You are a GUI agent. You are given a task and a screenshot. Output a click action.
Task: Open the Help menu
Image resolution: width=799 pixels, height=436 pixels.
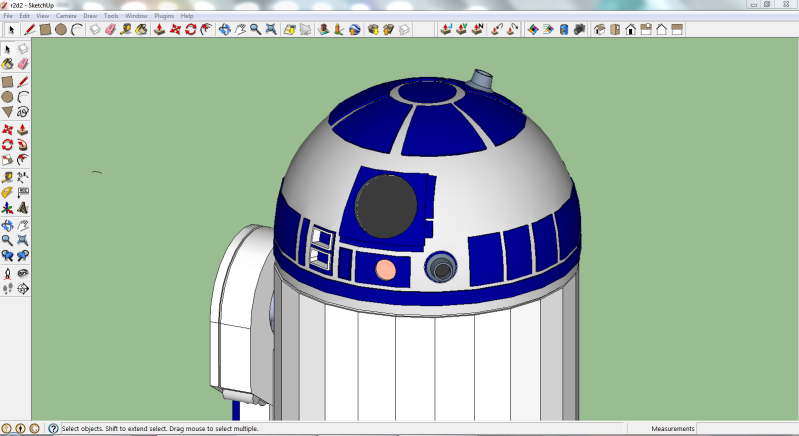click(187, 16)
